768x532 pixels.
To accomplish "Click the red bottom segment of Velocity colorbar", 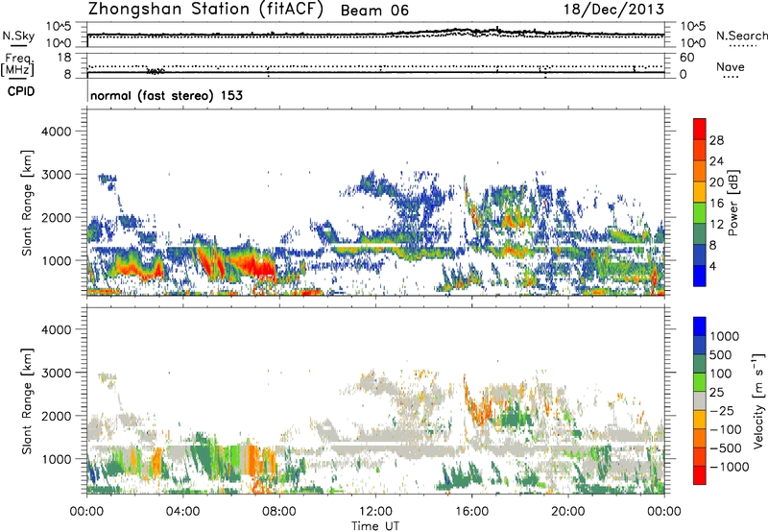I will [700, 475].
